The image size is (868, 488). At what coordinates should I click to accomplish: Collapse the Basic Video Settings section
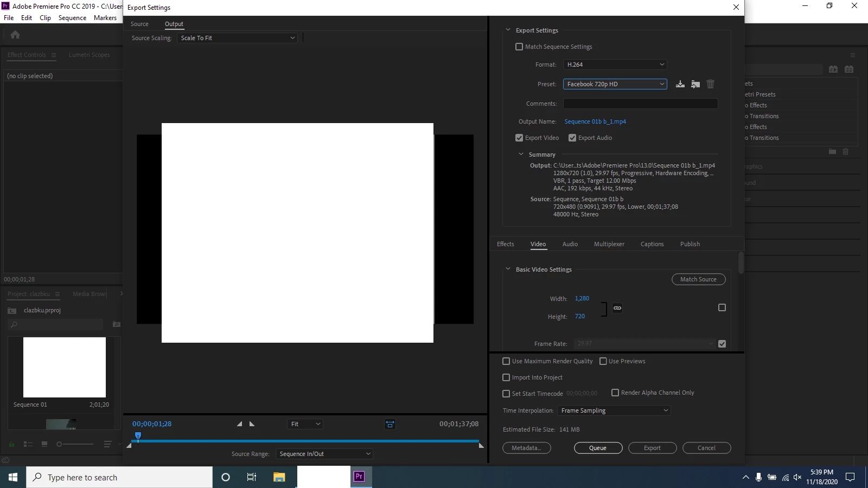pos(508,269)
